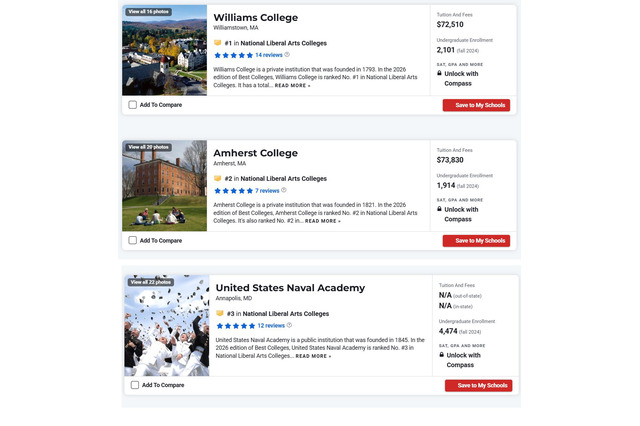This screenshot has height=426, width=640.
Task: Expand Amherst College description with Read More
Action: tap(322, 221)
